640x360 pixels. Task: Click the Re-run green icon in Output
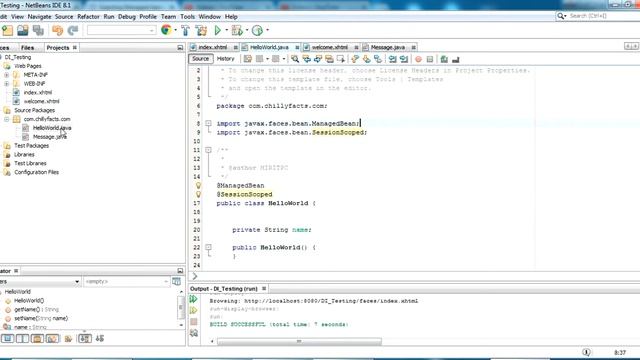(x=193, y=299)
